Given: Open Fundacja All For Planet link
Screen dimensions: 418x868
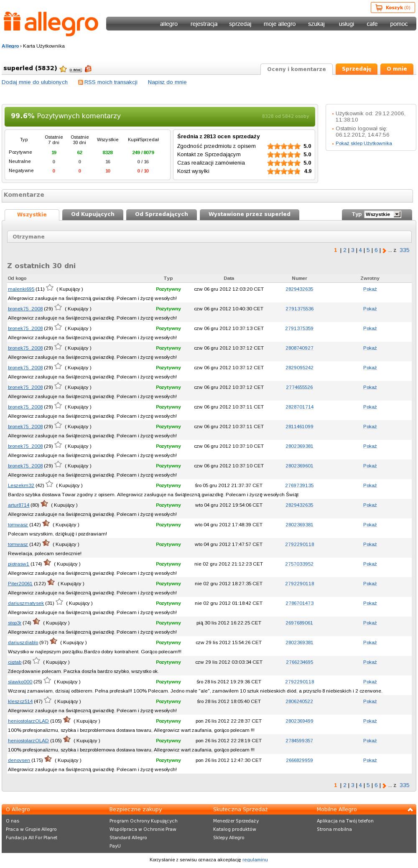Looking at the screenshot, I should (x=31, y=838).
